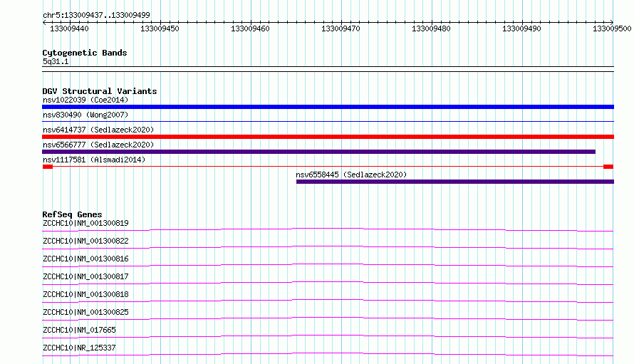
Task: Click left red block of nsv1117581
Action: 48,167
